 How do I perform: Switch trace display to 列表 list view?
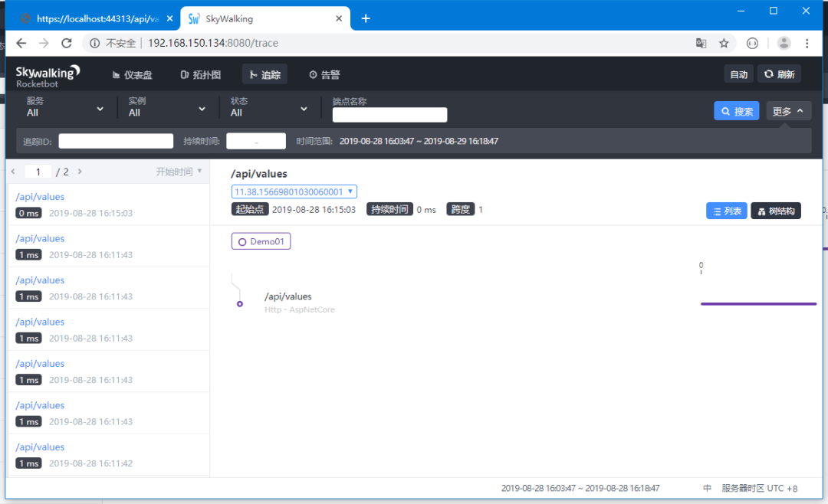pyautogui.click(x=726, y=209)
